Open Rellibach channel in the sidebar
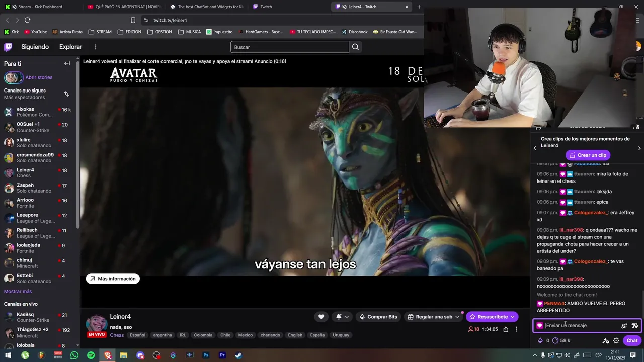Screen dimensions: 644x362 point(38,233)
